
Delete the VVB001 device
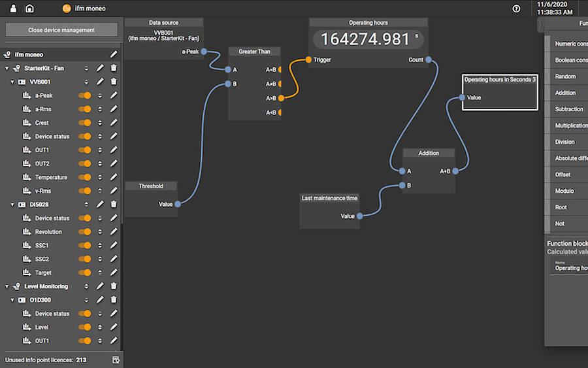click(114, 82)
